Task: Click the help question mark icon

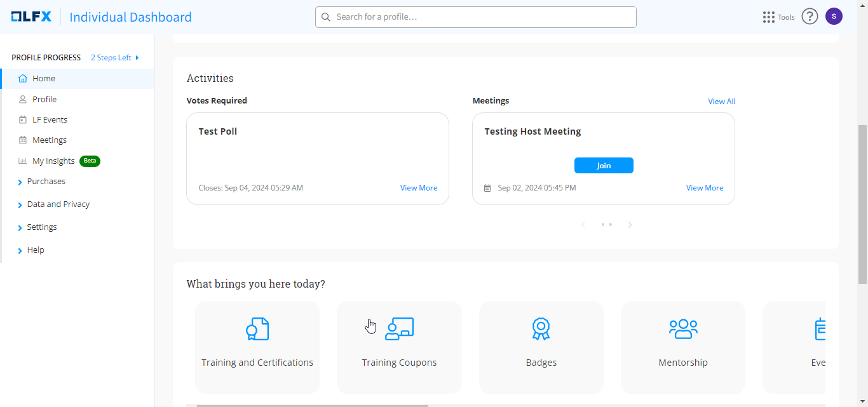Action: point(809,17)
